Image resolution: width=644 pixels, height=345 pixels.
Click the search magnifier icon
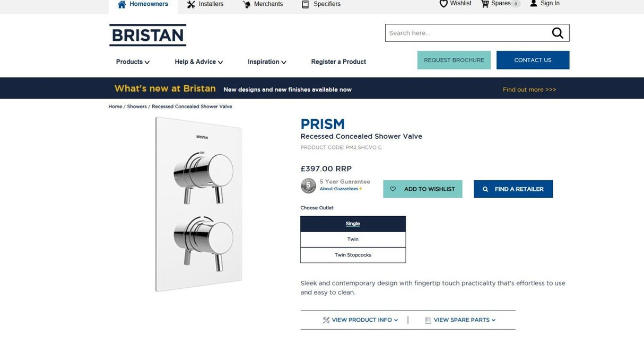click(x=558, y=33)
